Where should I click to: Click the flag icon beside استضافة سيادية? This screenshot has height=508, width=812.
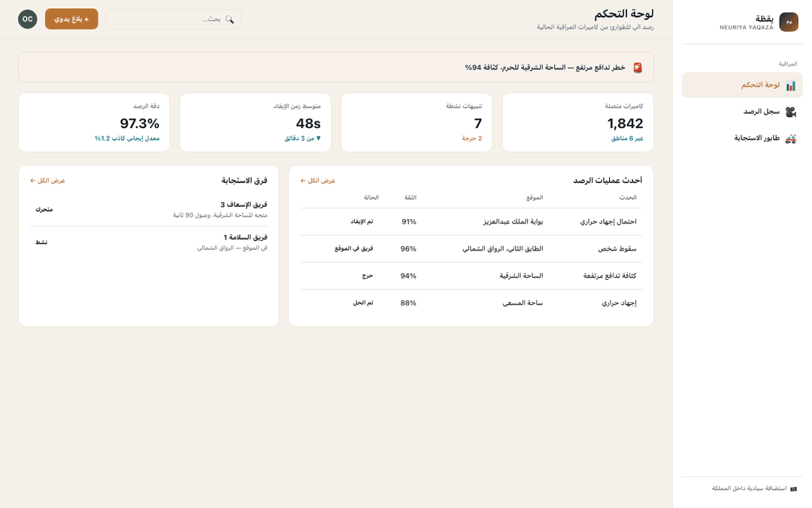[793, 488]
